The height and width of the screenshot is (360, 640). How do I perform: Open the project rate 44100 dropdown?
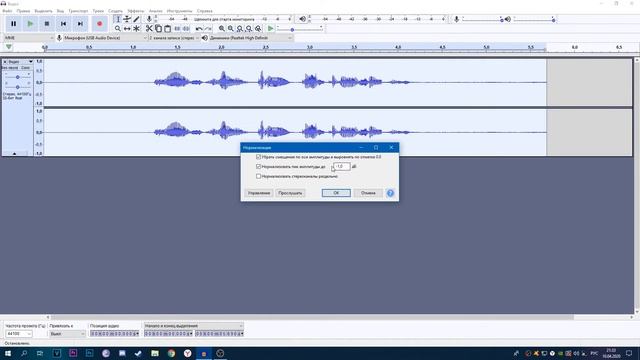tap(18, 334)
